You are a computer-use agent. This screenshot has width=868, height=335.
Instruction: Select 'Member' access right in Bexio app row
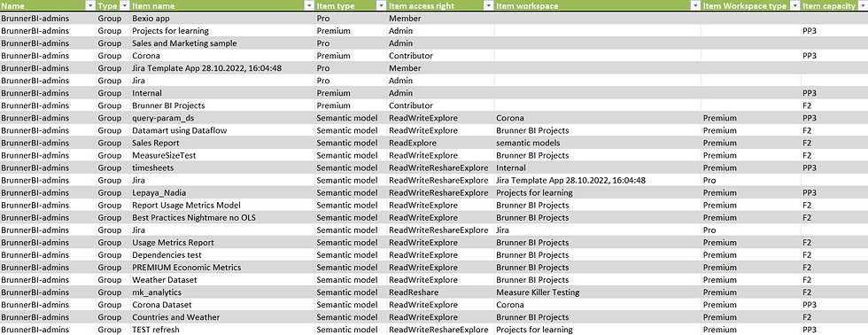point(440,19)
